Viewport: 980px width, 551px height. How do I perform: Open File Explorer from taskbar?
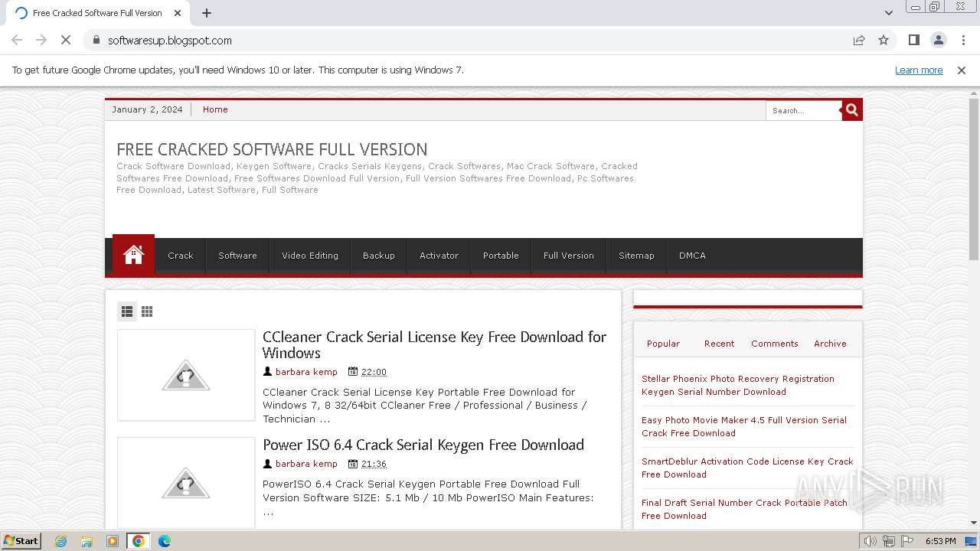[x=87, y=541]
